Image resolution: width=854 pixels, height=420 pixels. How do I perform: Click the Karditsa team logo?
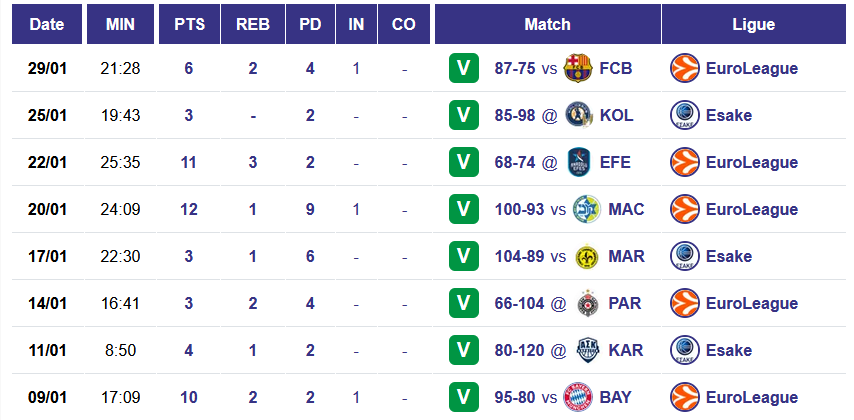click(587, 350)
